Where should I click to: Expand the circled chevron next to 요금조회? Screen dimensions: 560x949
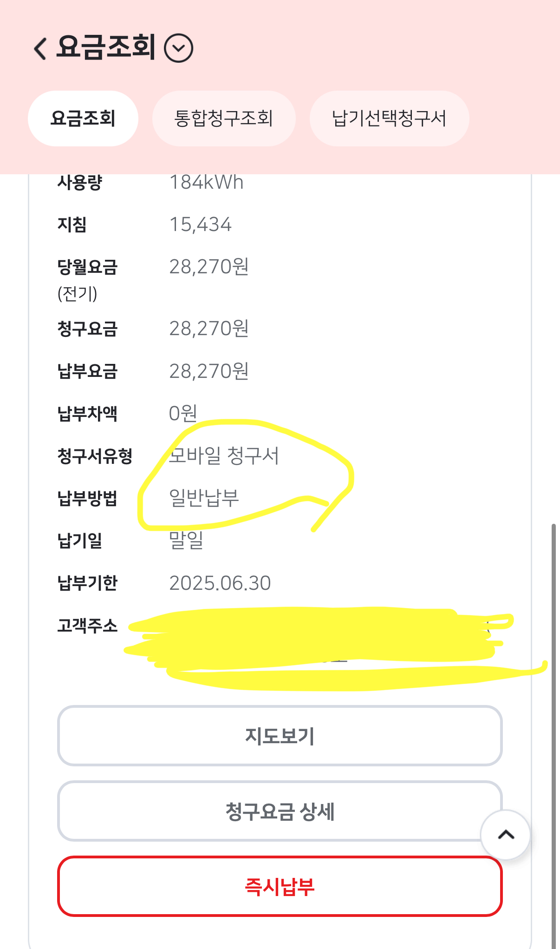tap(179, 48)
